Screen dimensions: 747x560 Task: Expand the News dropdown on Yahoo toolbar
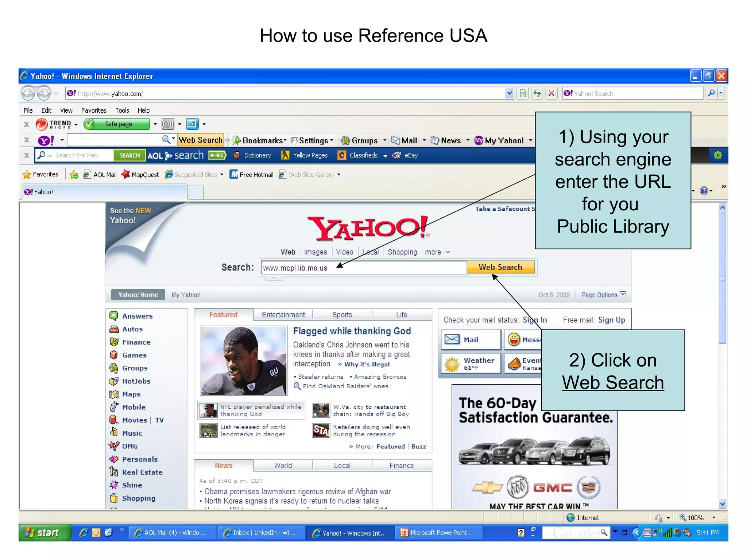point(468,140)
